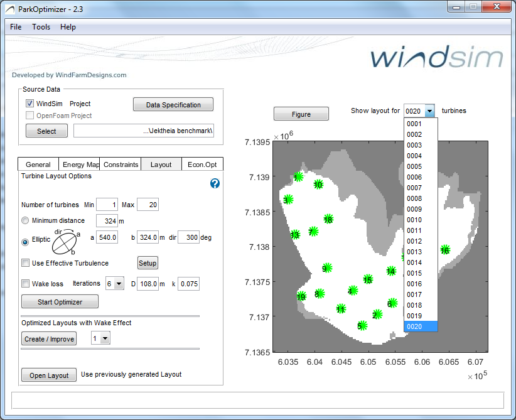Click turbine marker 3 on the map
516x420 pixels.
(288, 200)
